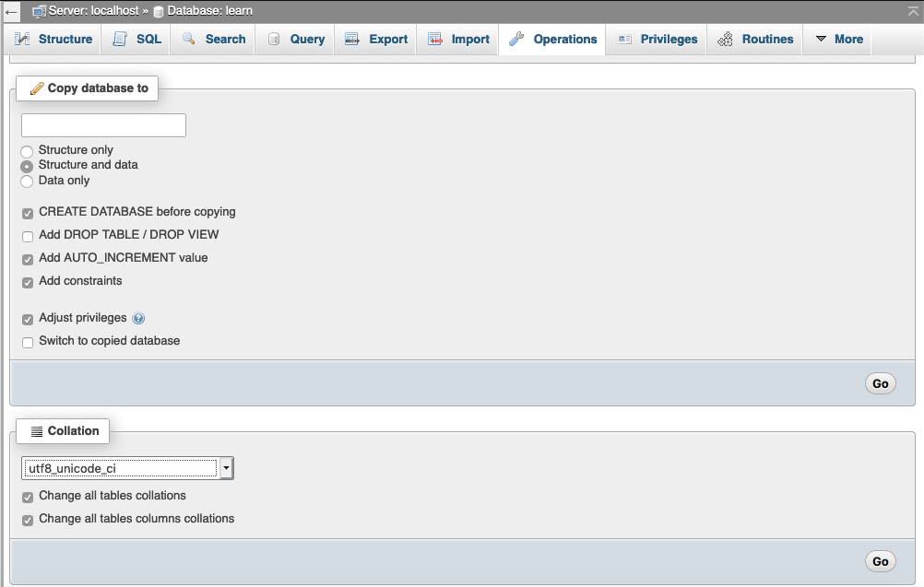Collapse header using top-right arrow icon

tap(913, 11)
